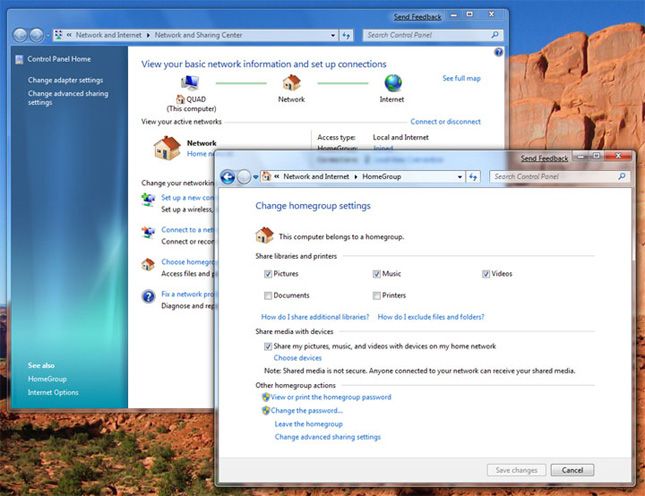The width and height of the screenshot is (645, 496).
Task: Expand address dropdown in Network and Sharing Center window
Action: 333,36
